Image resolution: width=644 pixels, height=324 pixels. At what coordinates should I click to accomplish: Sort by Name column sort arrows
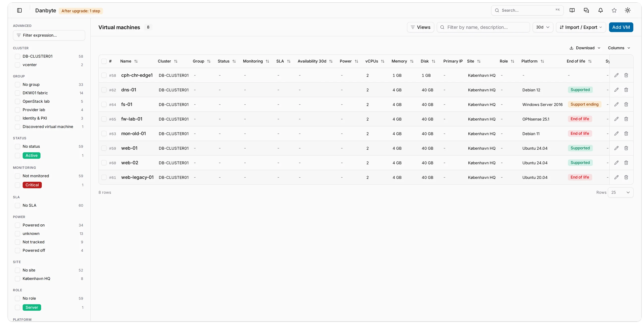136,61
